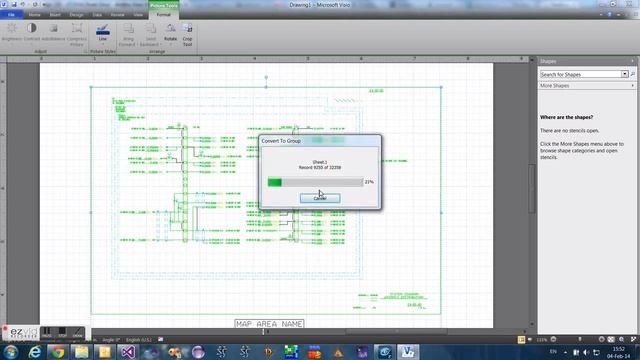Launch Internet Explorer from taskbar
640x360 pixels.
35,352
